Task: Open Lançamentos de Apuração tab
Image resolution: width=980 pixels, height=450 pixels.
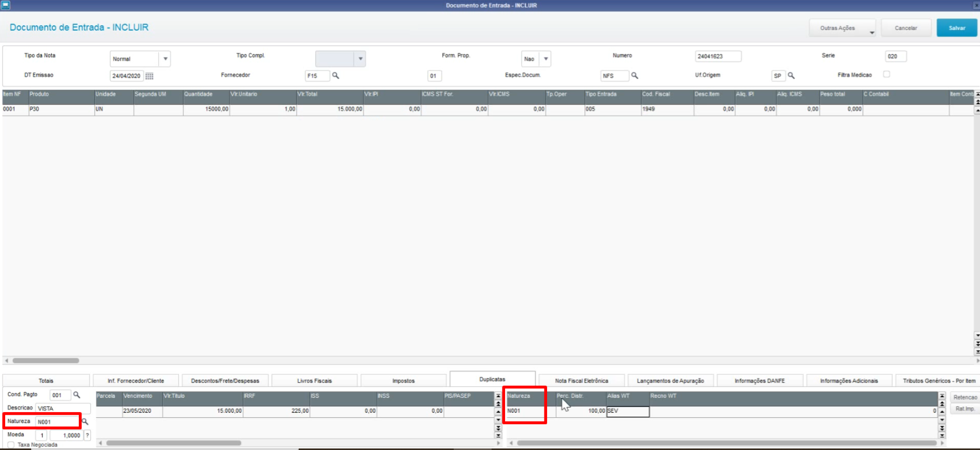Action: pos(670,381)
